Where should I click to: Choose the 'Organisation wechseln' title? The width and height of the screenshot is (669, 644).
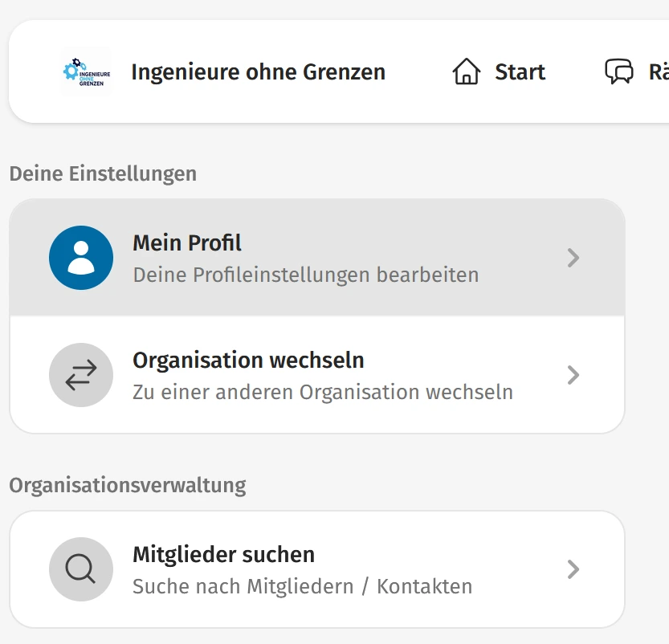tap(248, 360)
